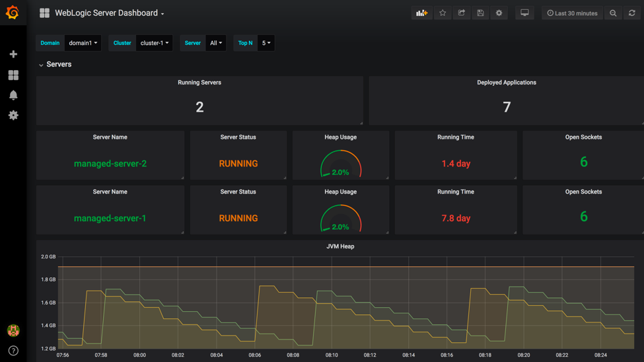Open the cluster-1 variable dropdown
The image size is (644, 362).
coord(155,43)
